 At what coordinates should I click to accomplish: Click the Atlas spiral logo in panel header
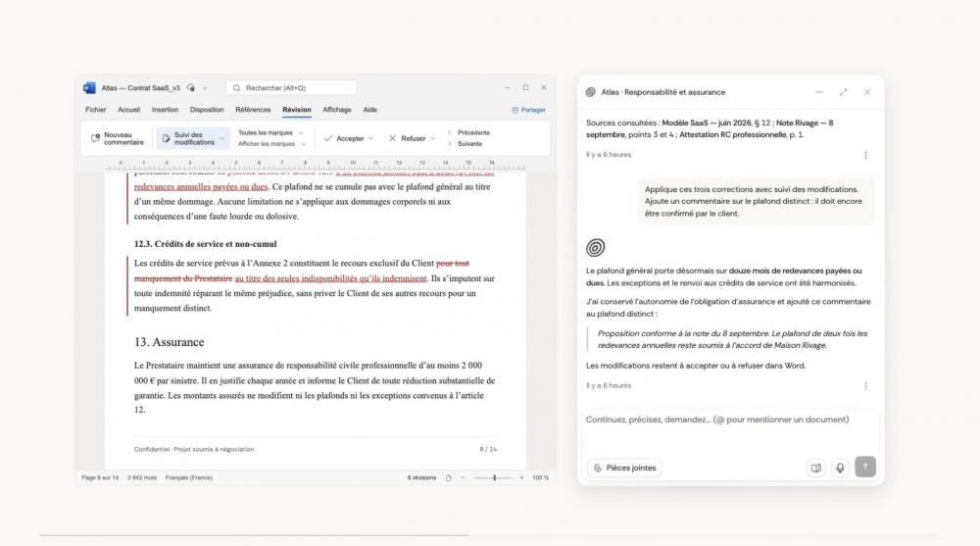click(591, 92)
